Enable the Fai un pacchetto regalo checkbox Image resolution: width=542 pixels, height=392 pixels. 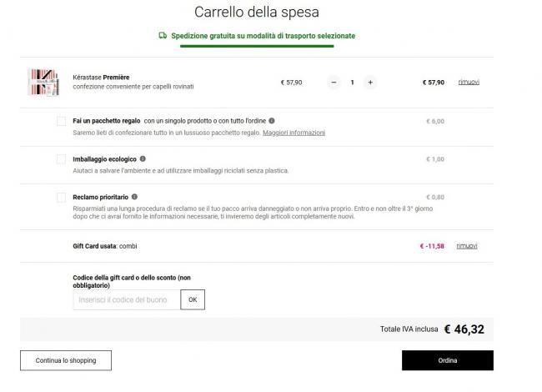[x=61, y=121]
